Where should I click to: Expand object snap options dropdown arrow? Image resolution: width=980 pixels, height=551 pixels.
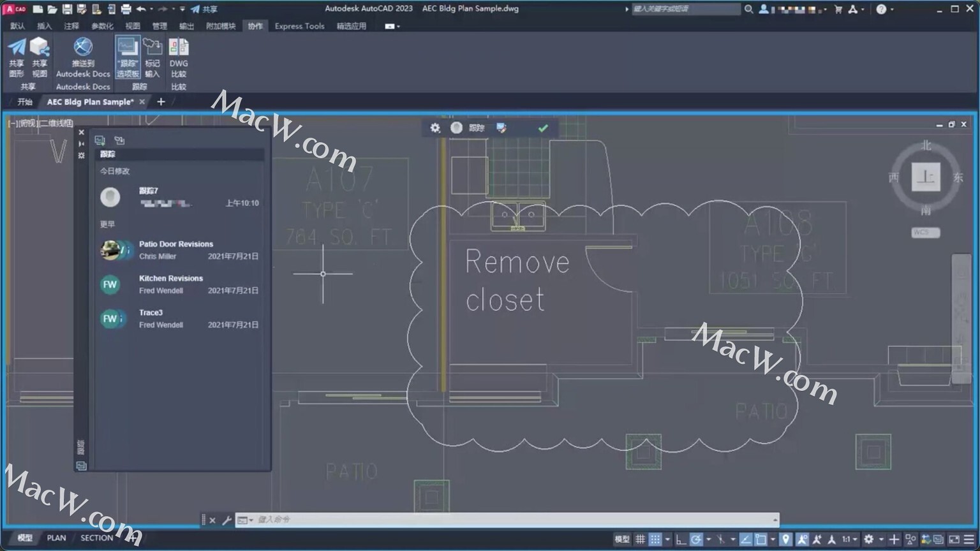coord(773,540)
